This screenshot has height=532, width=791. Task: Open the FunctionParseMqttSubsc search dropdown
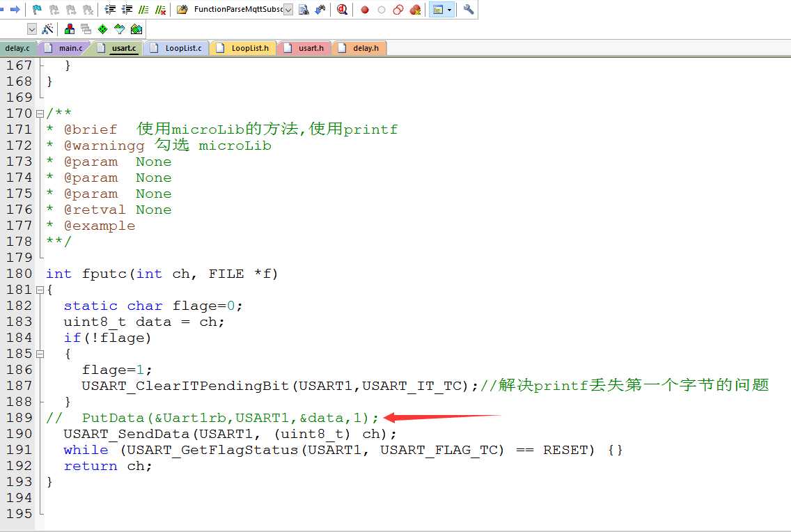pos(288,10)
